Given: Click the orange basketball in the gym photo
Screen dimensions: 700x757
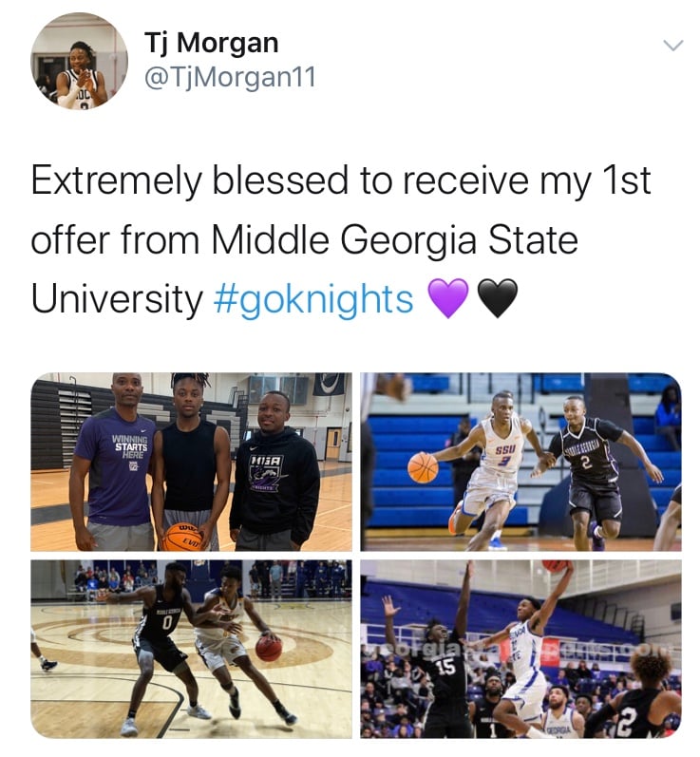Looking at the screenshot, I should [182, 537].
